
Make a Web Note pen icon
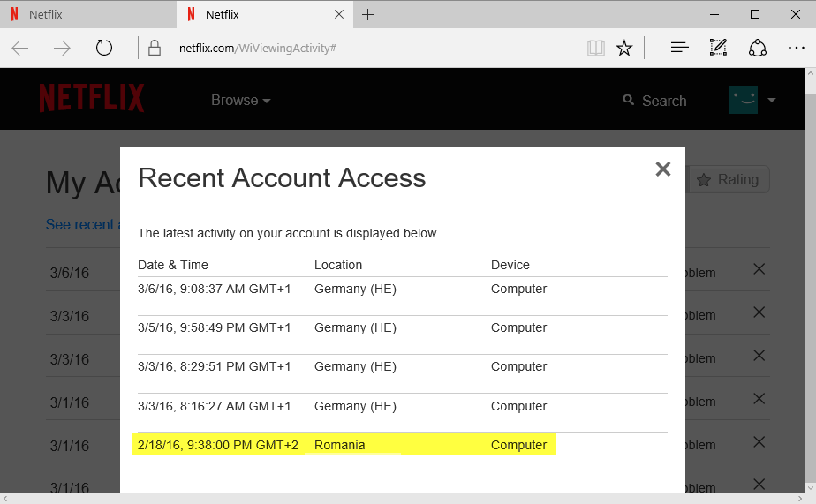pos(718,48)
